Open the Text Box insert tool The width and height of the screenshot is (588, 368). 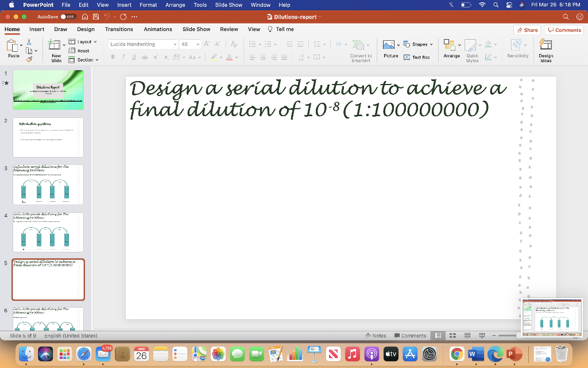pyautogui.click(x=419, y=55)
